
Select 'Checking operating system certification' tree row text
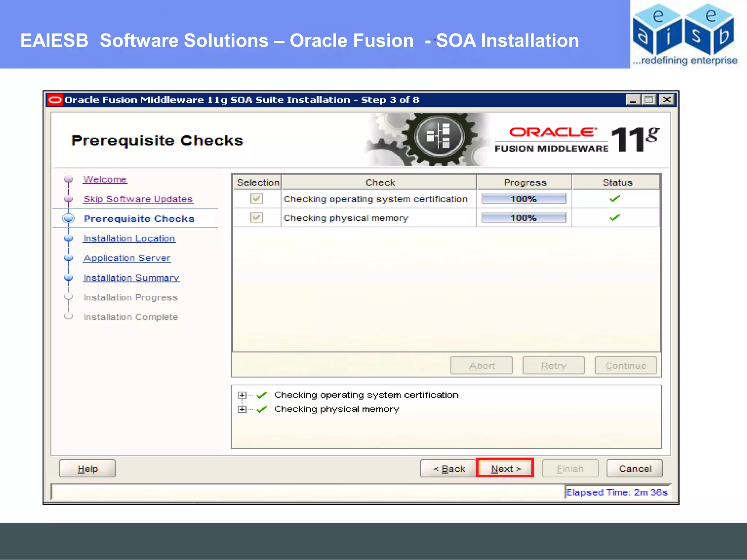366,395
